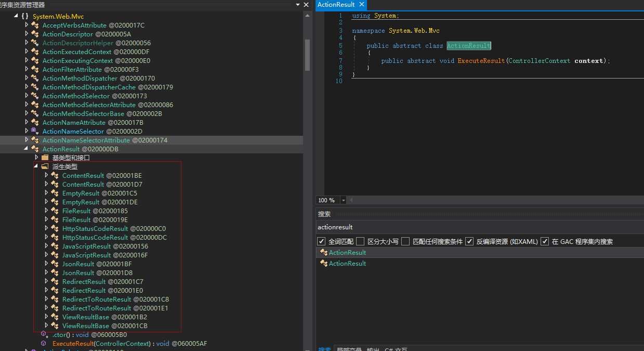This screenshot has width=644, height=351.
Task: Open the 100 % zoom dropdown
Action: pos(343,200)
